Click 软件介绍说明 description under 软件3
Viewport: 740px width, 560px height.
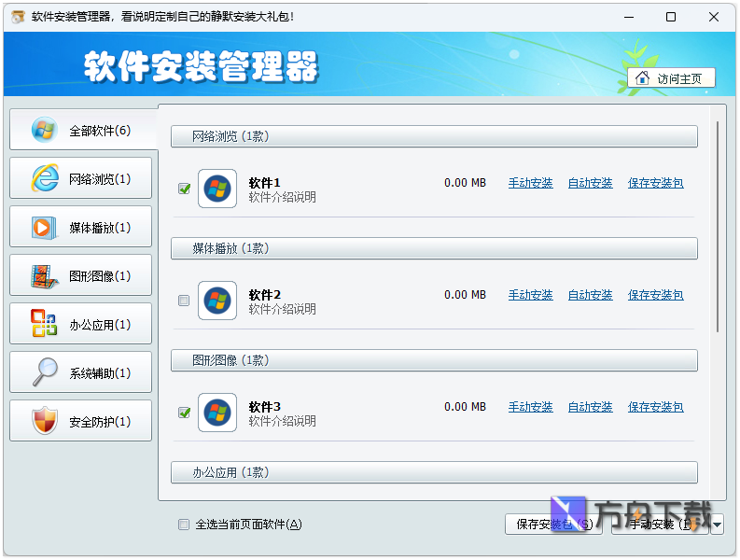point(282,421)
